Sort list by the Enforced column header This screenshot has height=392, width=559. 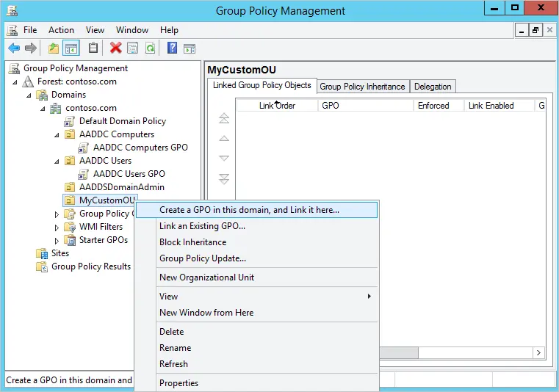[433, 106]
